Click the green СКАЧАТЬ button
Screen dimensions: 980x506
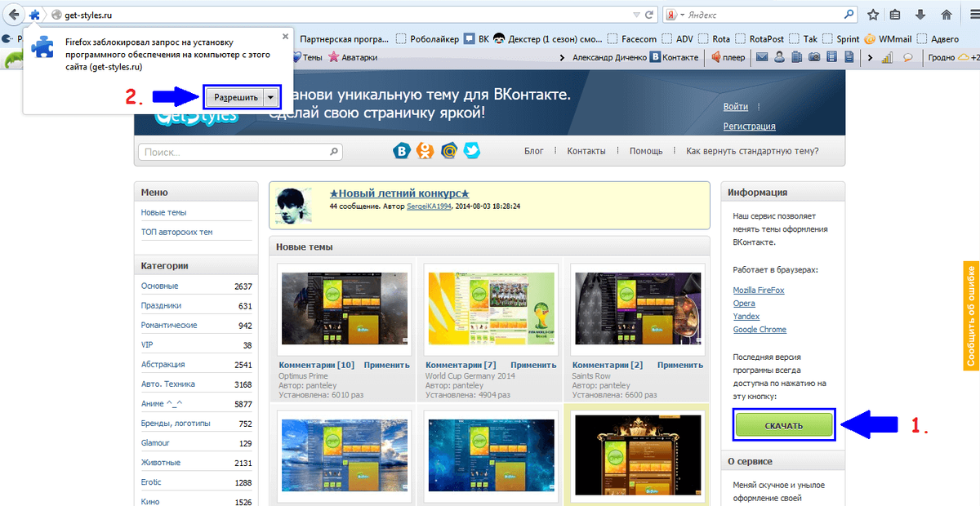(784, 425)
